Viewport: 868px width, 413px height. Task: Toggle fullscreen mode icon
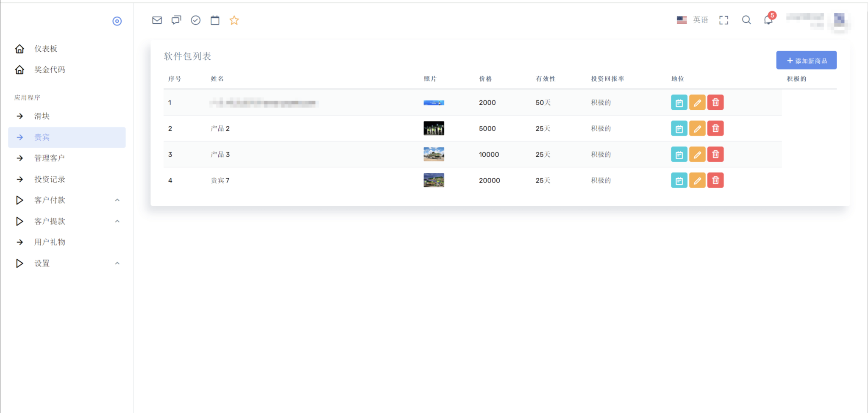[723, 20]
